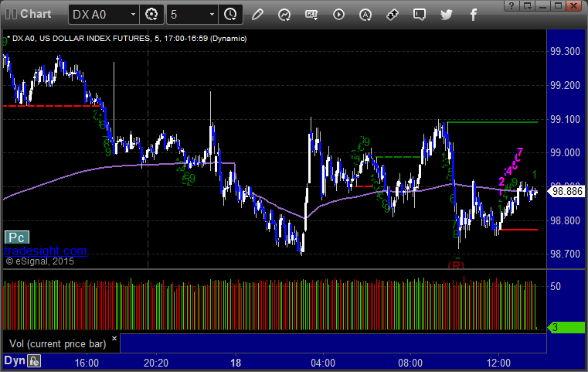Share the chart on Twitter
The width and height of the screenshot is (588, 372).
[x=447, y=15]
